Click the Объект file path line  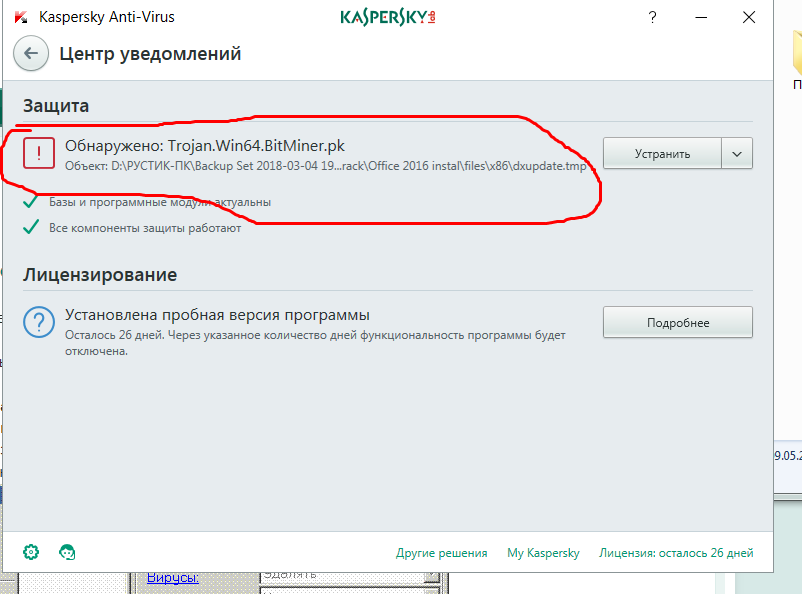click(325, 166)
